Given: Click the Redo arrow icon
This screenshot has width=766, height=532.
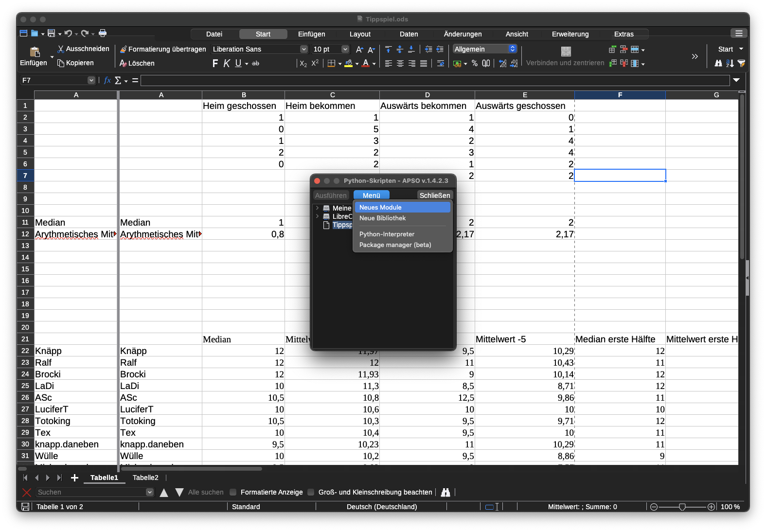Looking at the screenshot, I should tap(85, 33).
